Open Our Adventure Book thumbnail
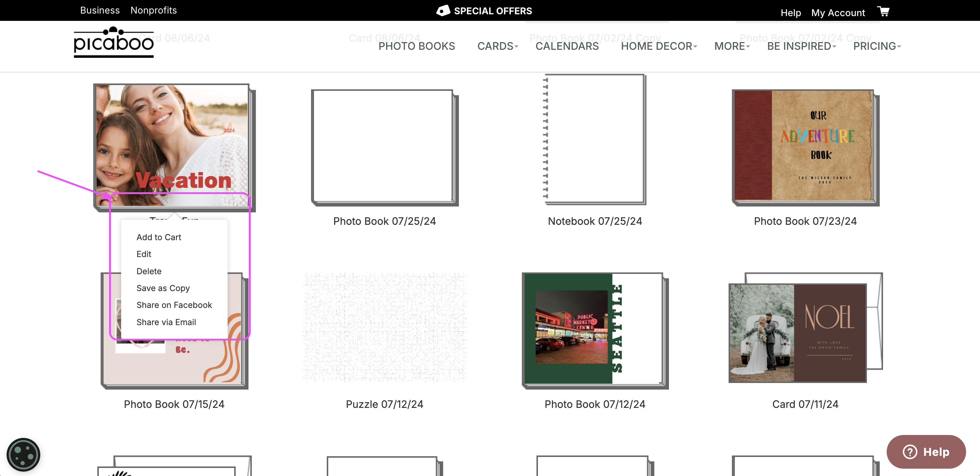The width and height of the screenshot is (980, 476). (x=805, y=148)
